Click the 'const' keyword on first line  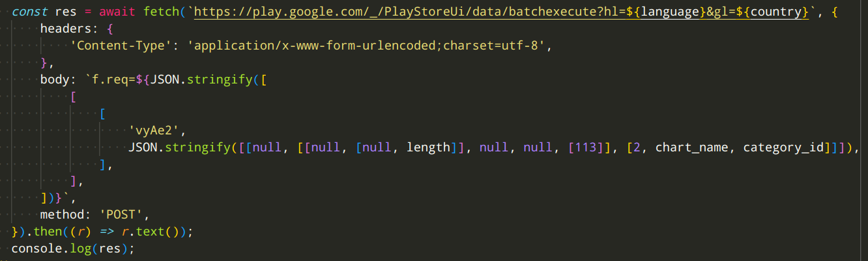point(29,12)
